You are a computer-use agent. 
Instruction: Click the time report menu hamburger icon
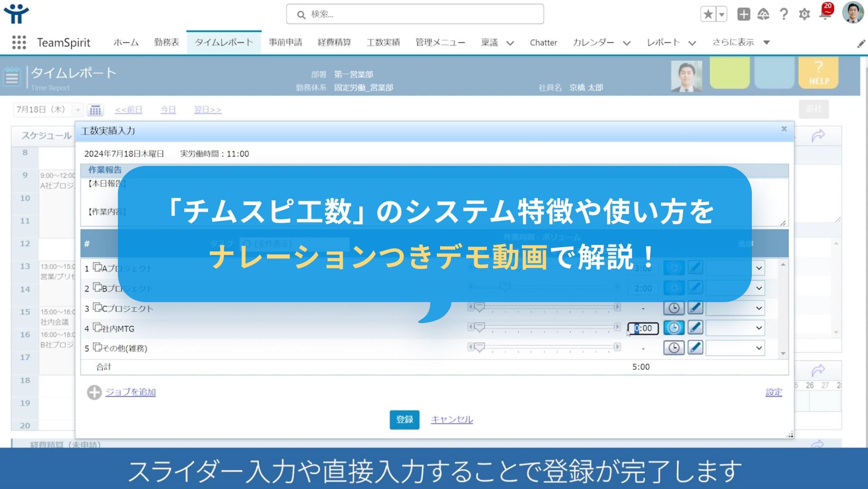click(12, 77)
